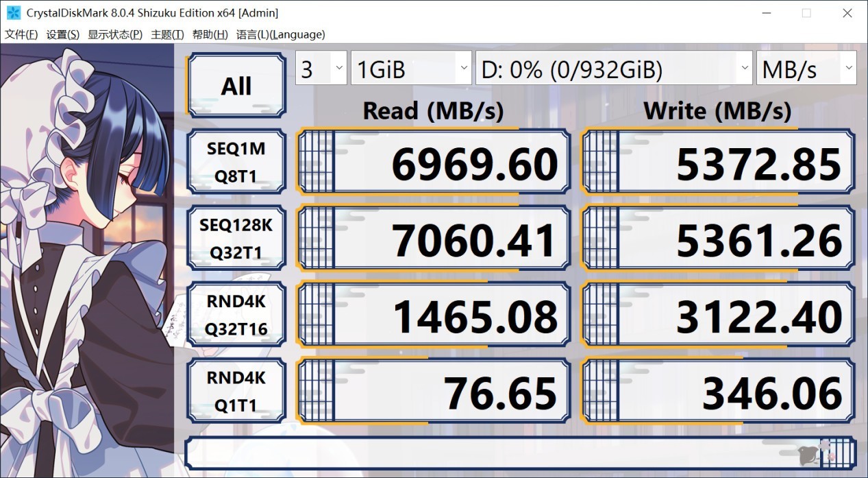The width and height of the screenshot is (868, 478).
Task: Click the CrystalDiskMark app icon in title bar
Action: (x=13, y=12)
